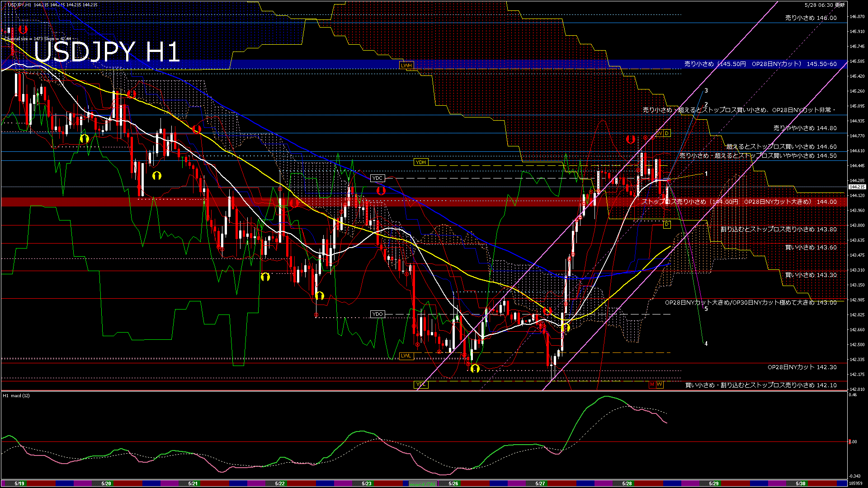Click the 5/21 date marker on timeline
Screen dimensions: 868x488
click(x=193, y=484)
